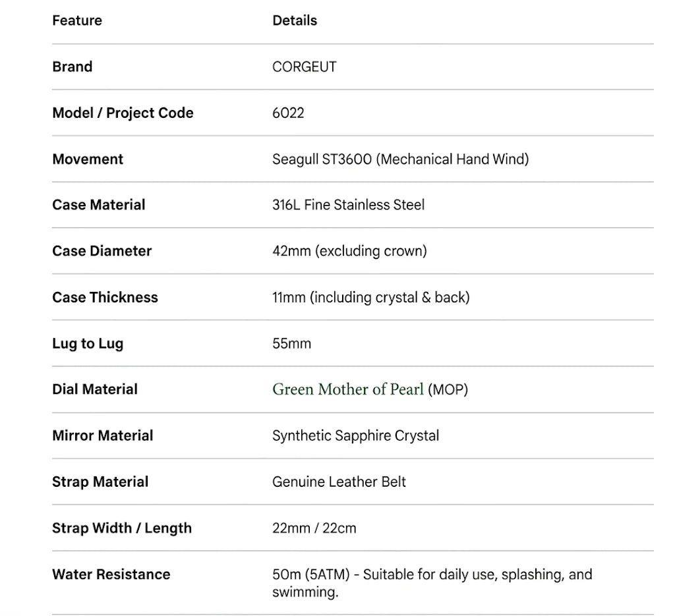Screen dimensions: 675x616
Task: Select the CORGEUT brand value
Action: 305,67
